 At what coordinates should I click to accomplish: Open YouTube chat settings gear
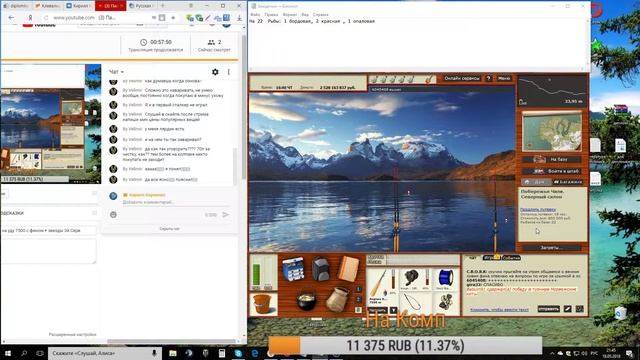point(215,72)
